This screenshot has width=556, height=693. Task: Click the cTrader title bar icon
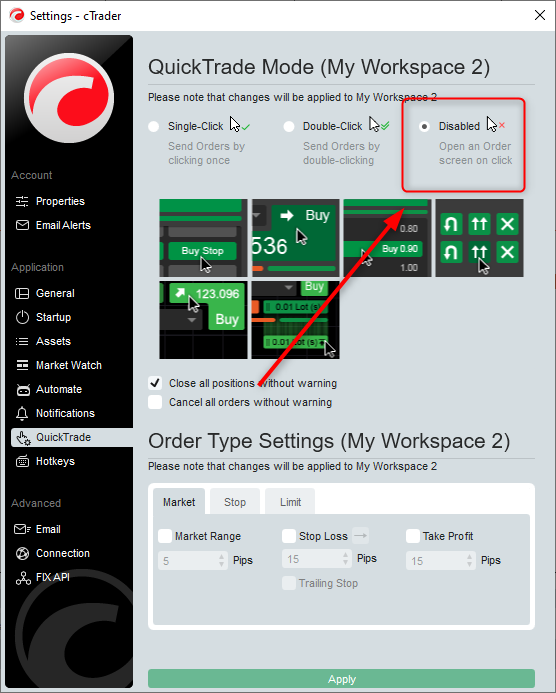[17, 15]
